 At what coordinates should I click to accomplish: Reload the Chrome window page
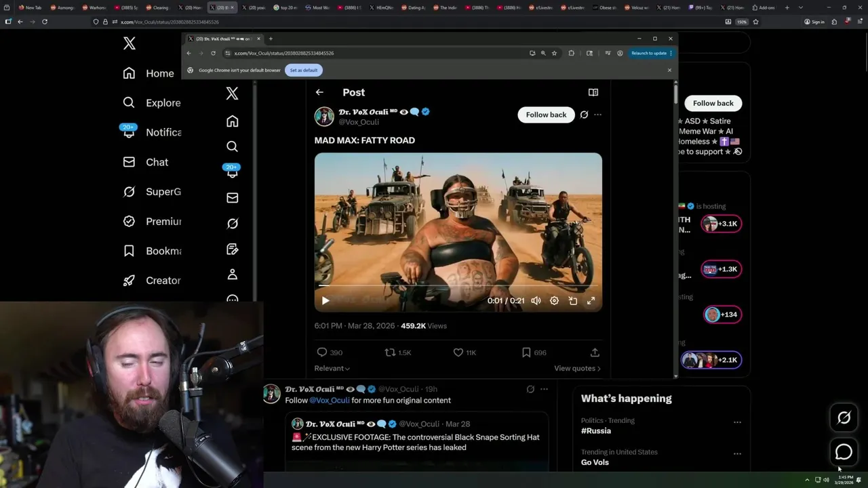[213, 53]
